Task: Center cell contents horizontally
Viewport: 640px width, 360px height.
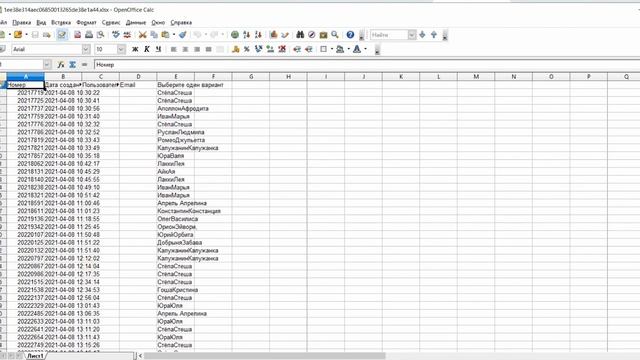Action: pyautogui.click(x=185, y=49)
